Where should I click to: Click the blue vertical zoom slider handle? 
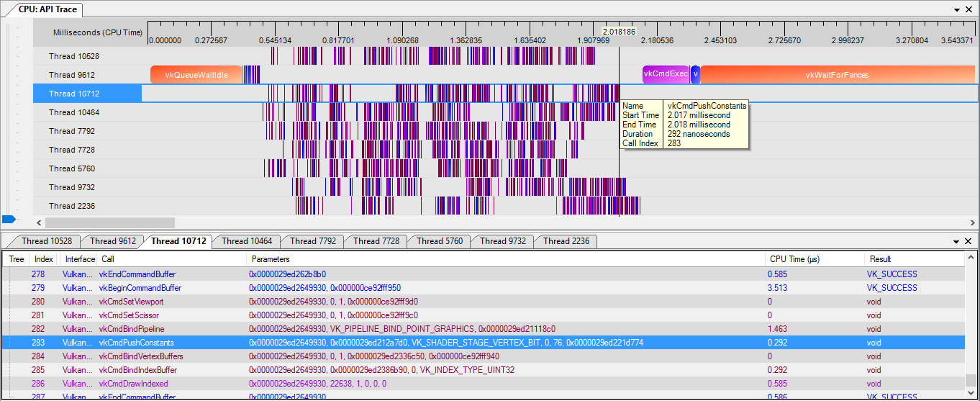(x=9, y=219)
